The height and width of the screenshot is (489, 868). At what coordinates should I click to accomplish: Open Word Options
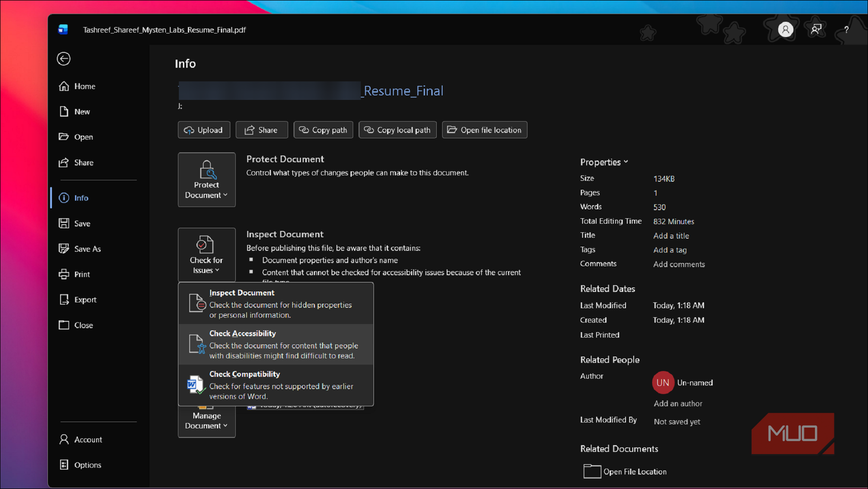[x=80, y=465]
